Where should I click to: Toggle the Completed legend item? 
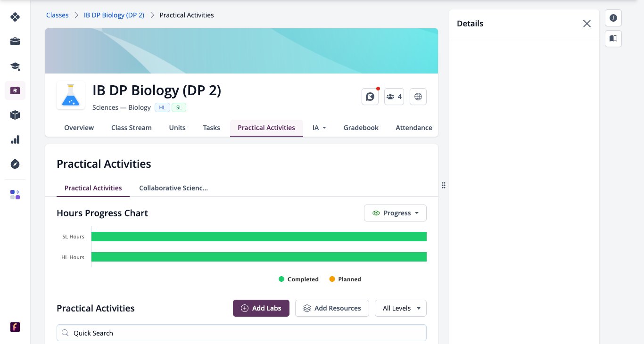click(298, 279)
